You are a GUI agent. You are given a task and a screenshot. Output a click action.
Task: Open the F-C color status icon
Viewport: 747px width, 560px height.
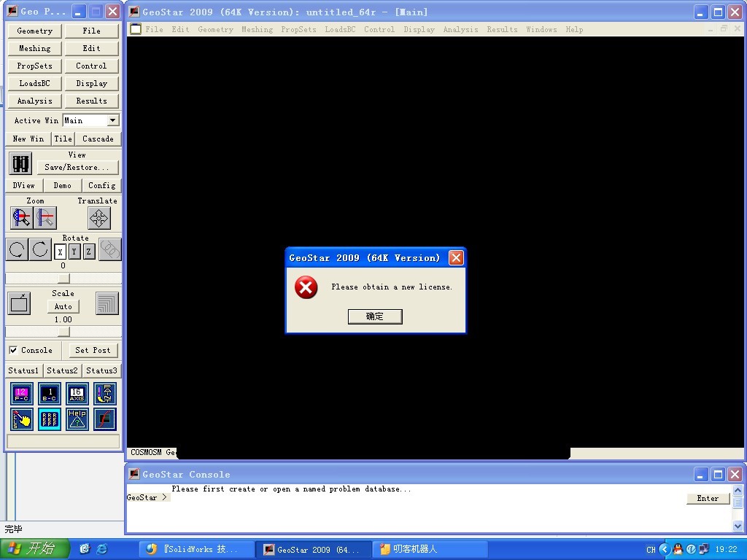pos(21,394)
